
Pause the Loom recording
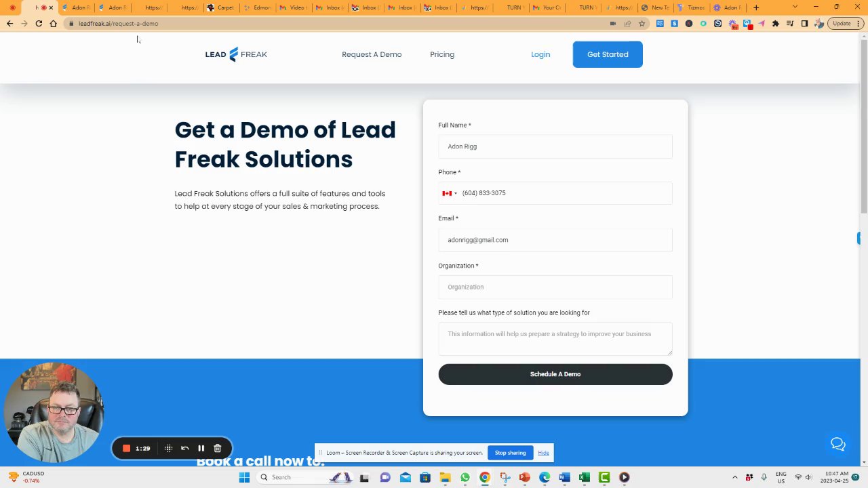tap(201, 448)
